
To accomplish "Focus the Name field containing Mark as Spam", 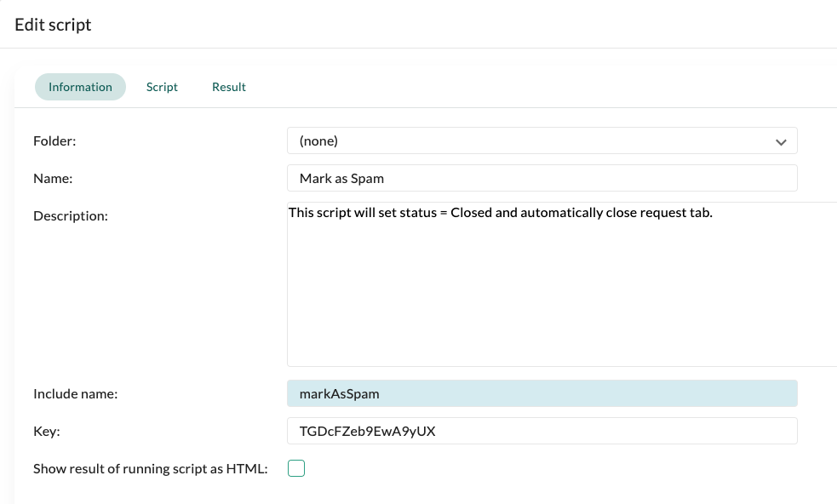I will (542, 178).
